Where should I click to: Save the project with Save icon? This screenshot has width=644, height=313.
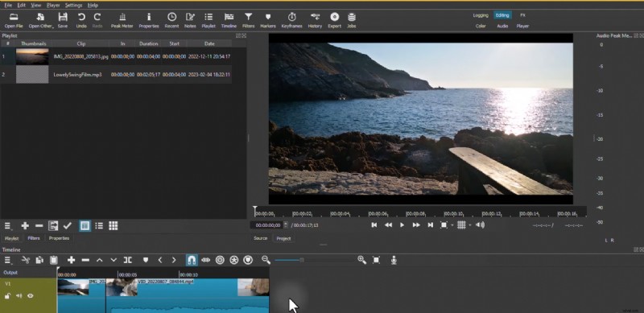(x=63, y=20)
